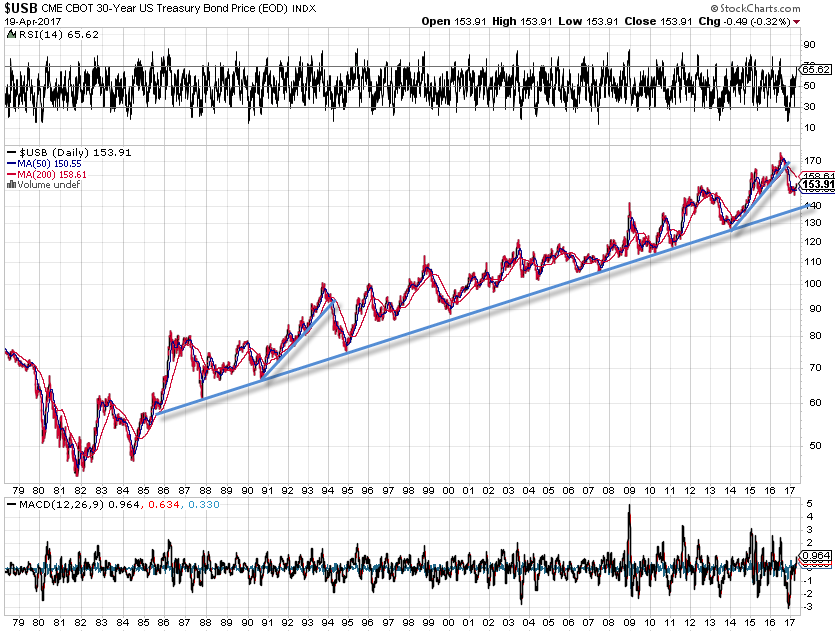This screenshot has height=632, width=835.
Task: Click year label 82 under the price panel
Action: [x=80, y=490]
